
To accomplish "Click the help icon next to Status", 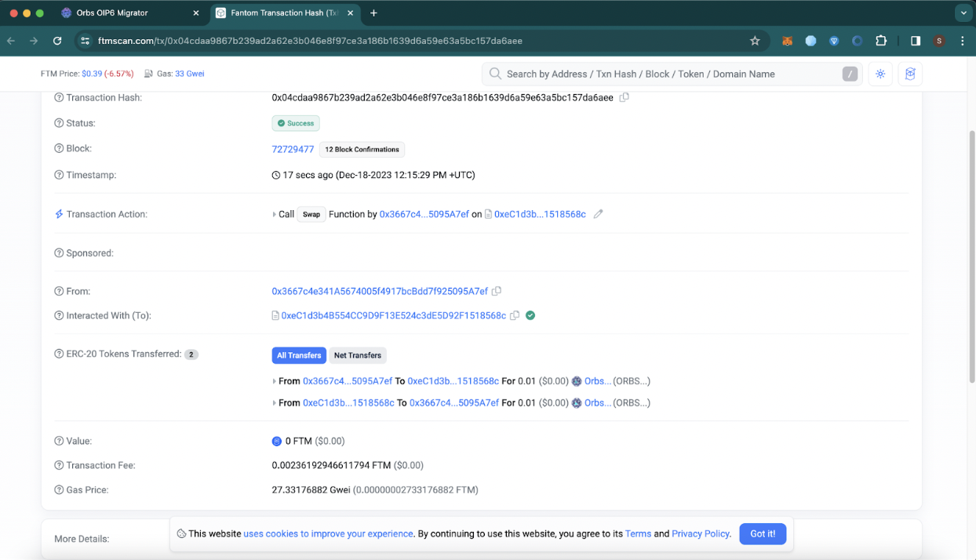I will (59, 123).
